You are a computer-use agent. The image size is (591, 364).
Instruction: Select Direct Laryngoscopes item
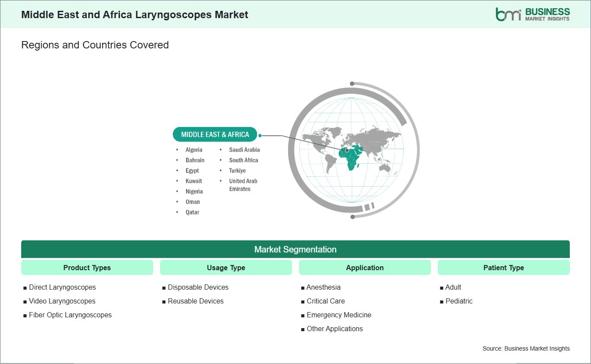point(62,287)
